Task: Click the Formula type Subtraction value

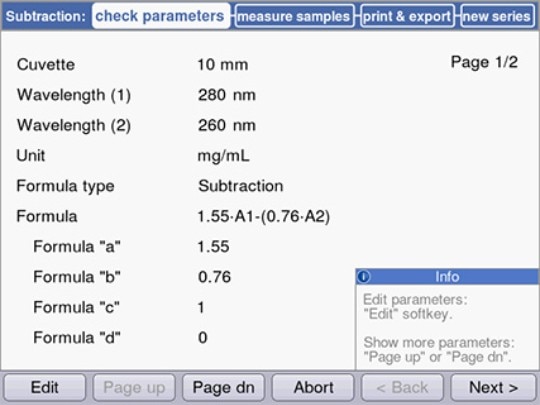Action: pyautogui.click(x=241, y=186)
